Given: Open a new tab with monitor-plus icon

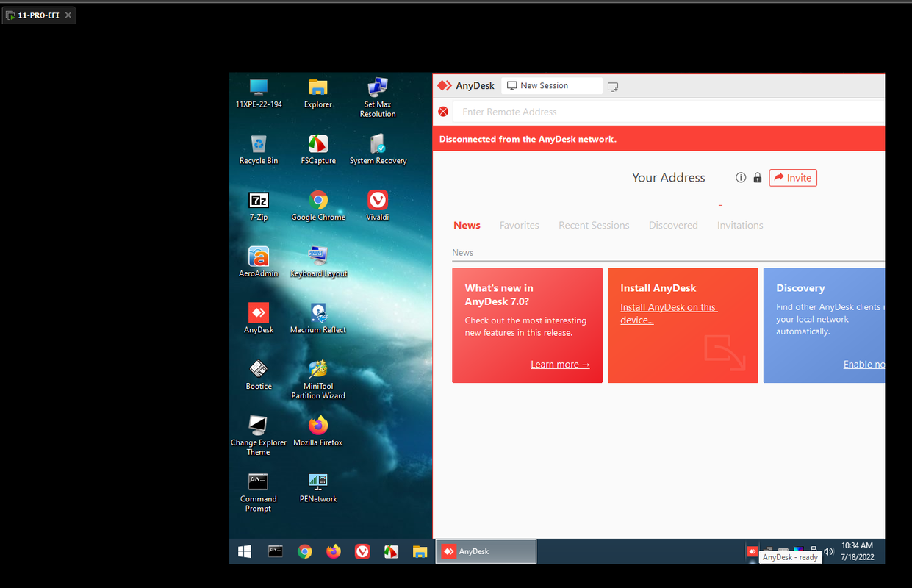Looking at the screenshot, I should 613,87.
